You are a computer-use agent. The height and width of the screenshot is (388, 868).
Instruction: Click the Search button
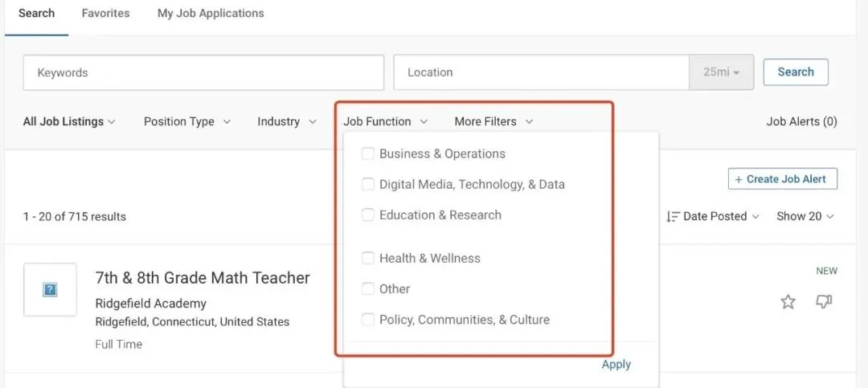pyautogui.click(x=795, y=72)
